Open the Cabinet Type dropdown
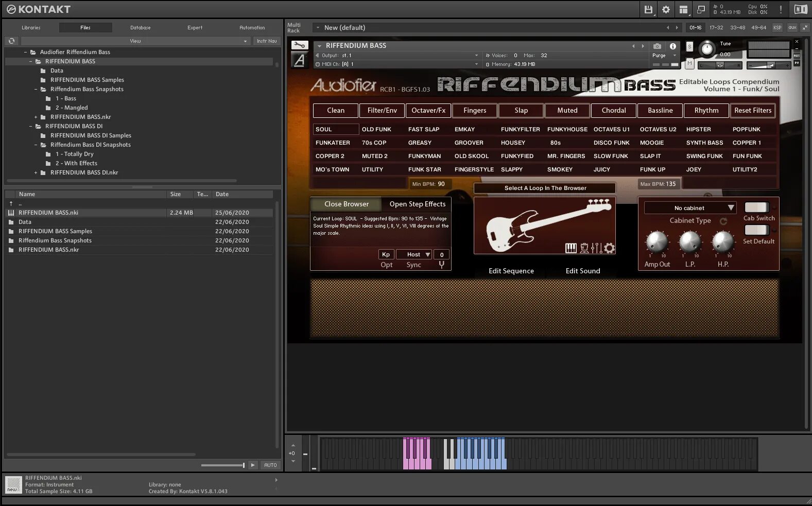This screenshot has height=506, width=812. 690,208
